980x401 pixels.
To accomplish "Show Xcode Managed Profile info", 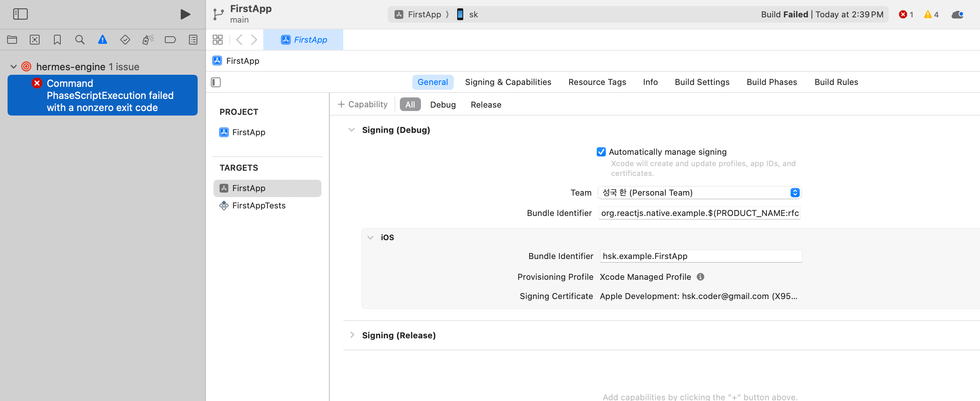I will pyautogui.click(x=700, y=277).
